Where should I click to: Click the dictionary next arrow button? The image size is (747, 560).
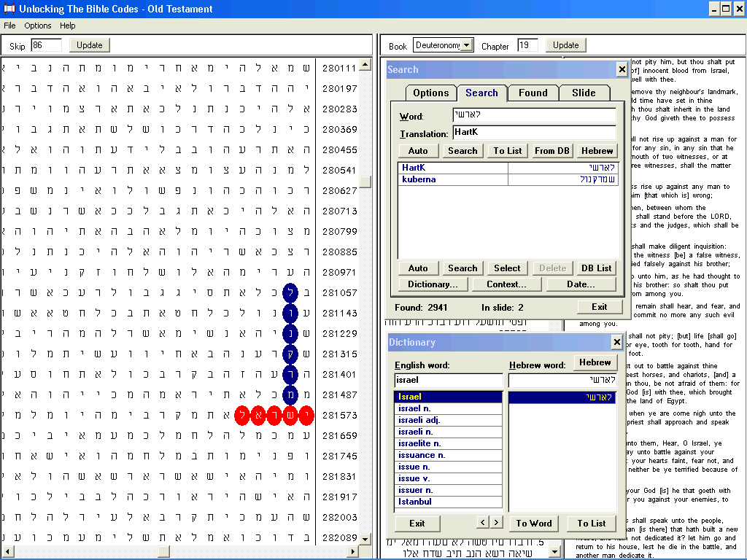coord(496,522)
